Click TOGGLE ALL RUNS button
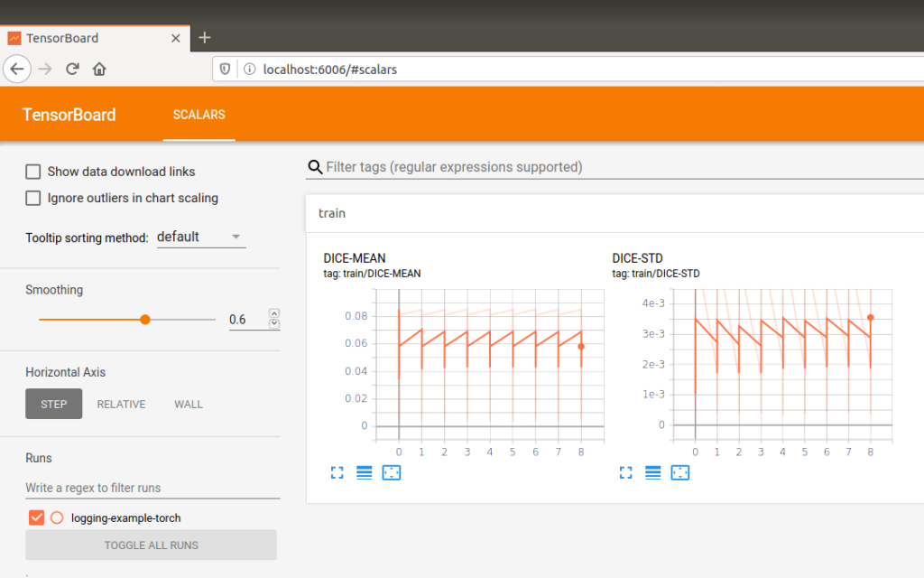Viewport: 924px width, 578px height. 151,545
